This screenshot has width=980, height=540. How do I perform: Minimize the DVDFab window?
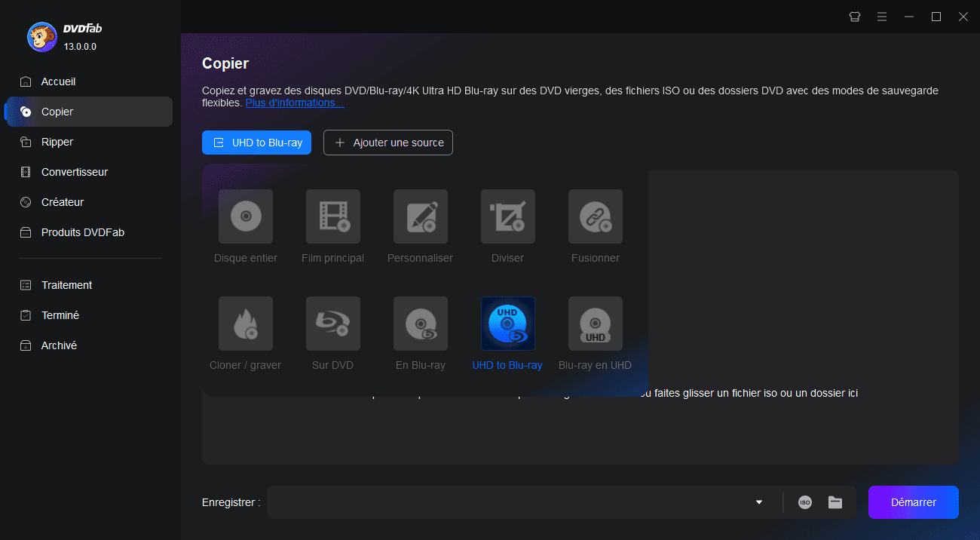909,17
